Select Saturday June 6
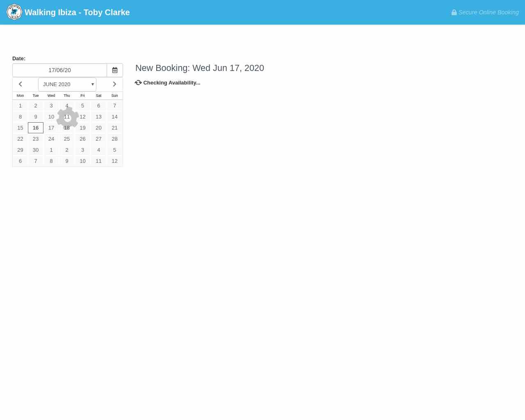 pyautogui.click(x=98, y=106)
